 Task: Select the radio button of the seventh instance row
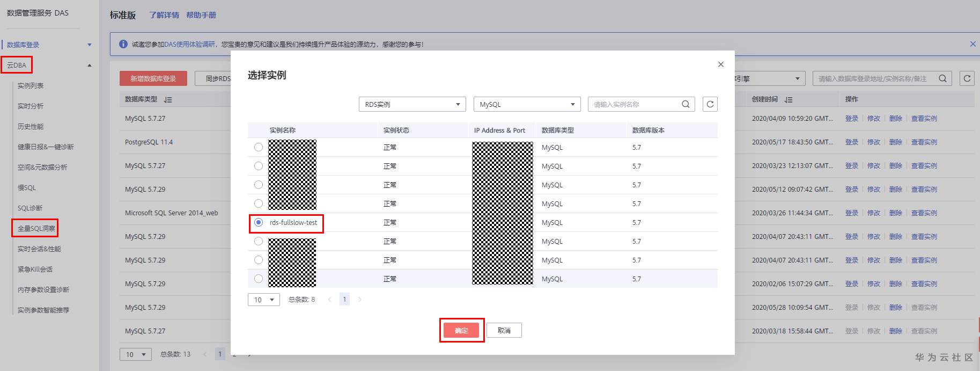(259, 260)
